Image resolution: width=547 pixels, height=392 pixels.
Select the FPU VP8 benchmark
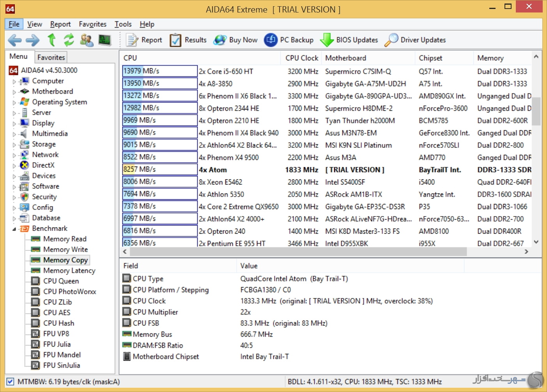(x=56, y=333)
